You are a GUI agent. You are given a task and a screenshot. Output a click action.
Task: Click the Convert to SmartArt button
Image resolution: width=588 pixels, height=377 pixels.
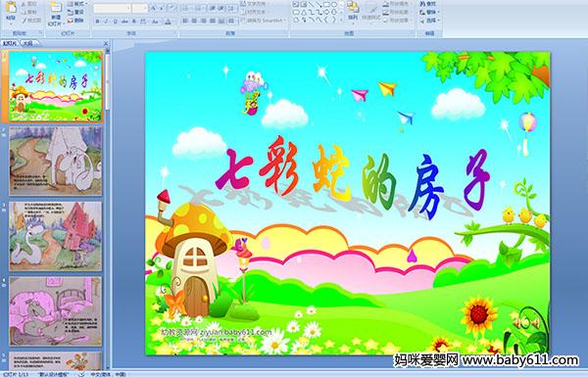[x=264, y=20]
